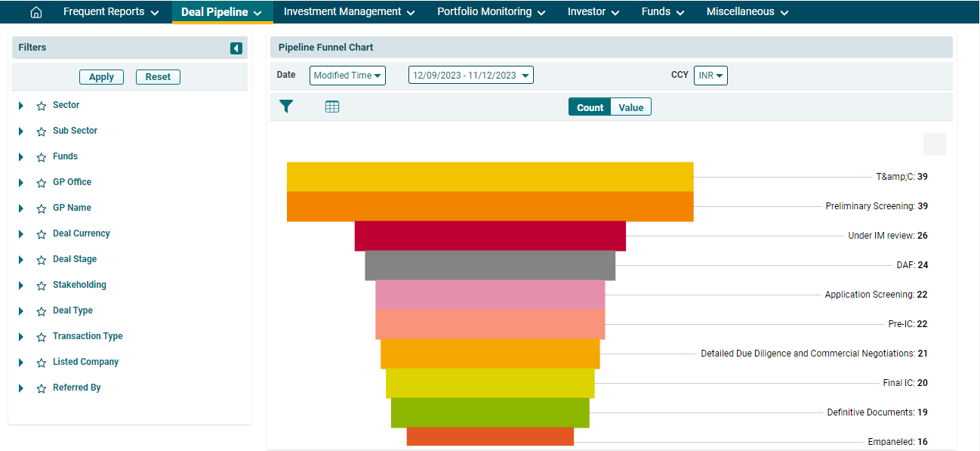Open the Portfolio Monitoring menu
The width and height of the screenshot is (980, 451).
point(492,12)
